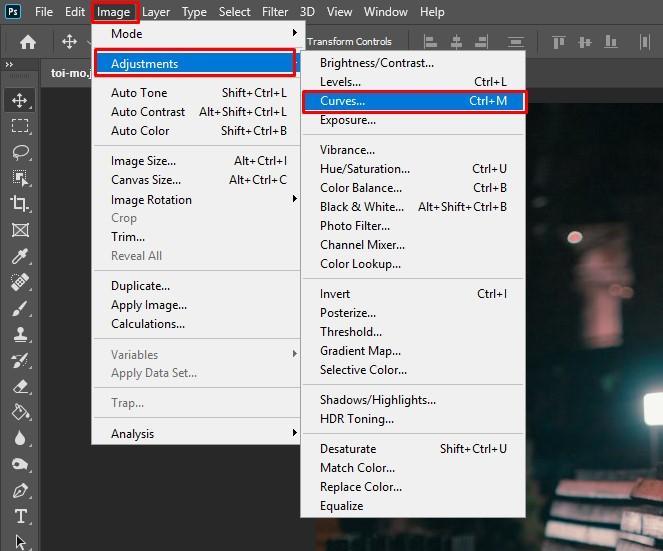Image resolution: width=663 pixels, height=551 pixels.
Task: Expand the Image Rotation submenu
Action: [196, 200]
